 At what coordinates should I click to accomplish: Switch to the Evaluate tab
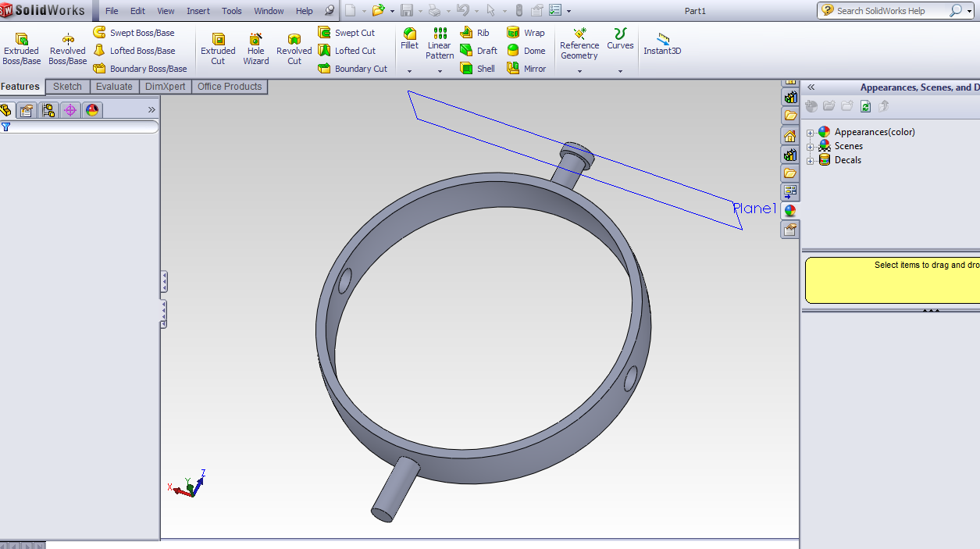[x=114, y=87]
